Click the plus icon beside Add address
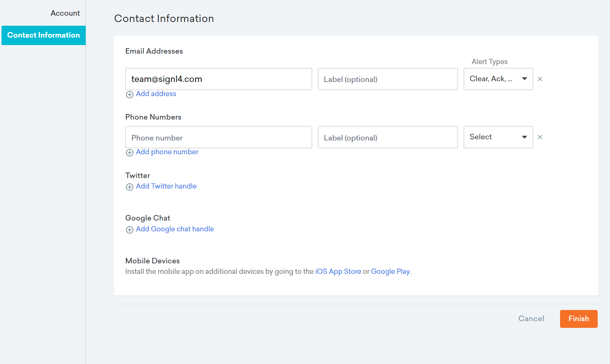The image size is (610, 364). click(130, 95)
